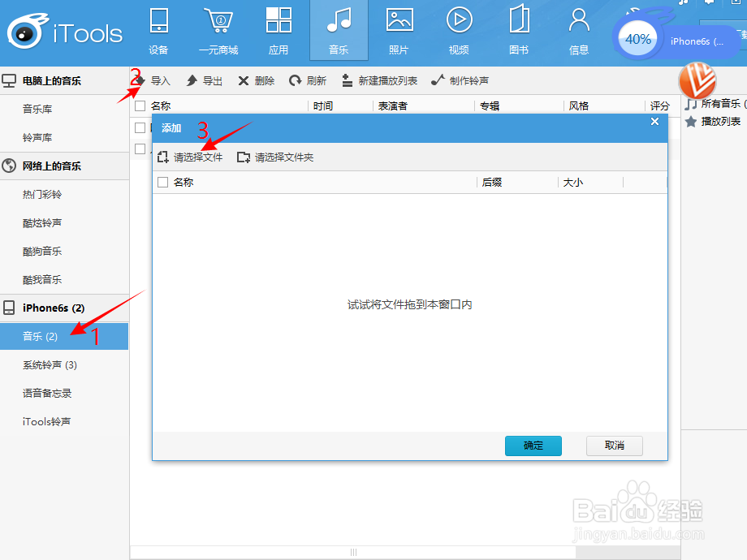
Task: Click the 确定 (OK) button
Action: pos(533,446)
